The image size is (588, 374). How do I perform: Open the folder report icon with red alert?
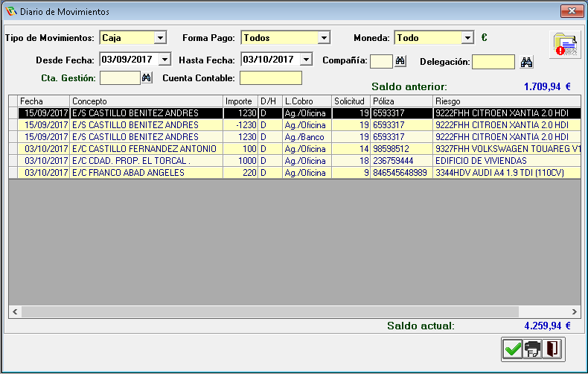565,44
